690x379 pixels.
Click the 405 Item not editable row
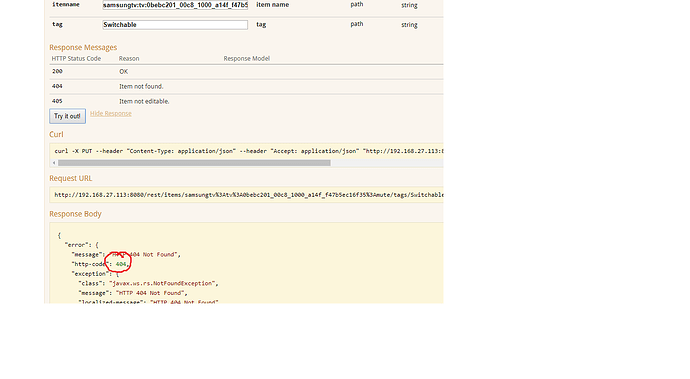click(246, 101)
